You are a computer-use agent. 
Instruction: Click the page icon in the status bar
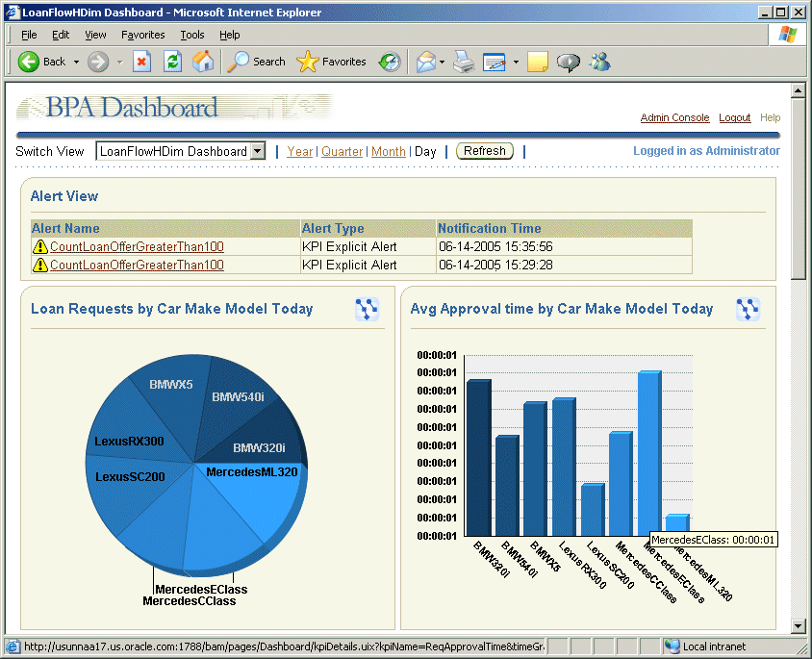pos(13,646)
